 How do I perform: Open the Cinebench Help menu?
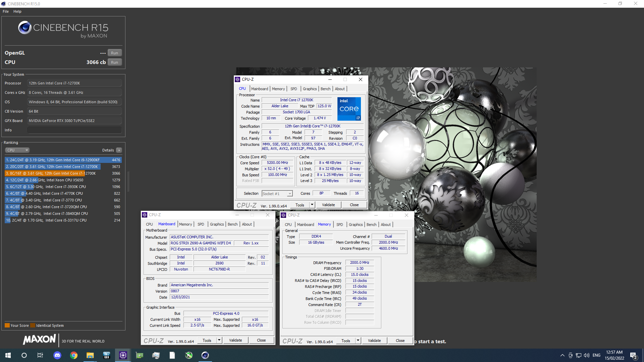(17, 11)
